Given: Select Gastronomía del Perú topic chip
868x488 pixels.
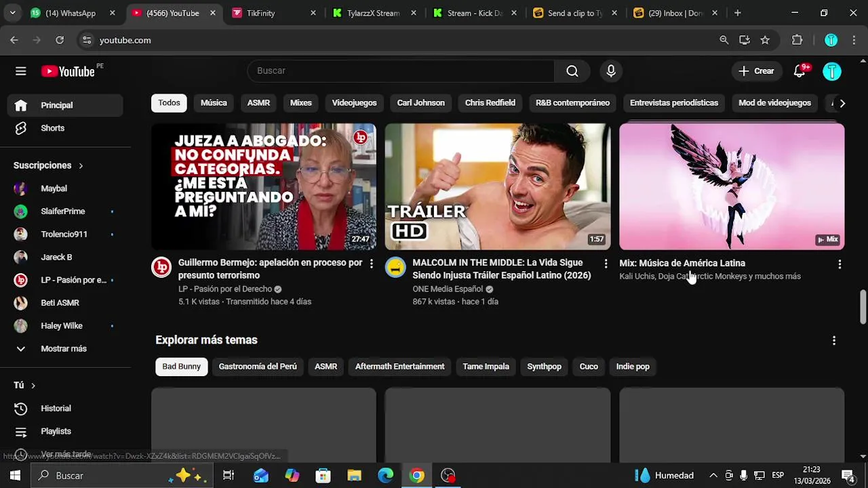Looking at the screenshot, I should click(258, 367).
